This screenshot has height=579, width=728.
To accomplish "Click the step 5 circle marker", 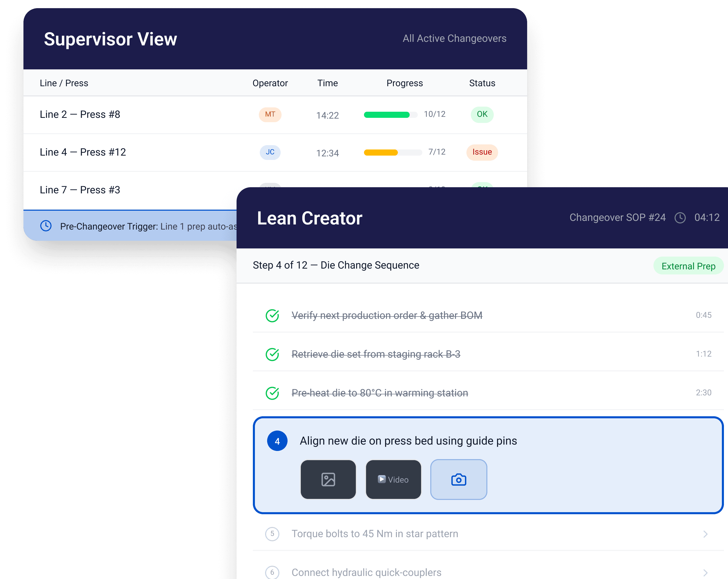I will click(x=272, y=534).
